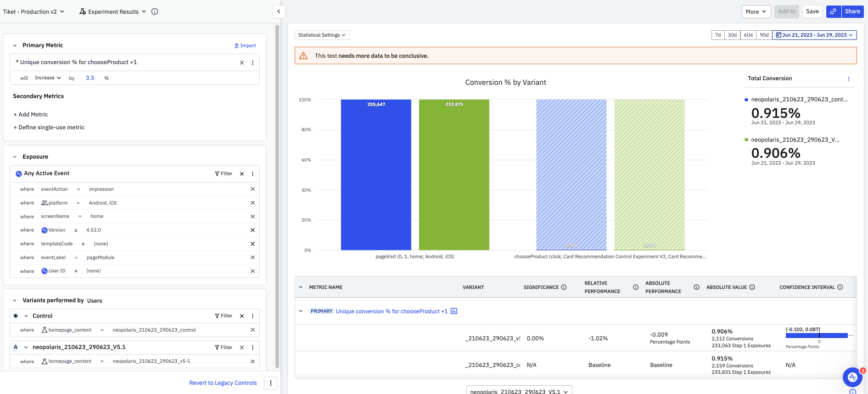Copy the chart link using link icon
The image size is (868, 394).
pos(833,11)
